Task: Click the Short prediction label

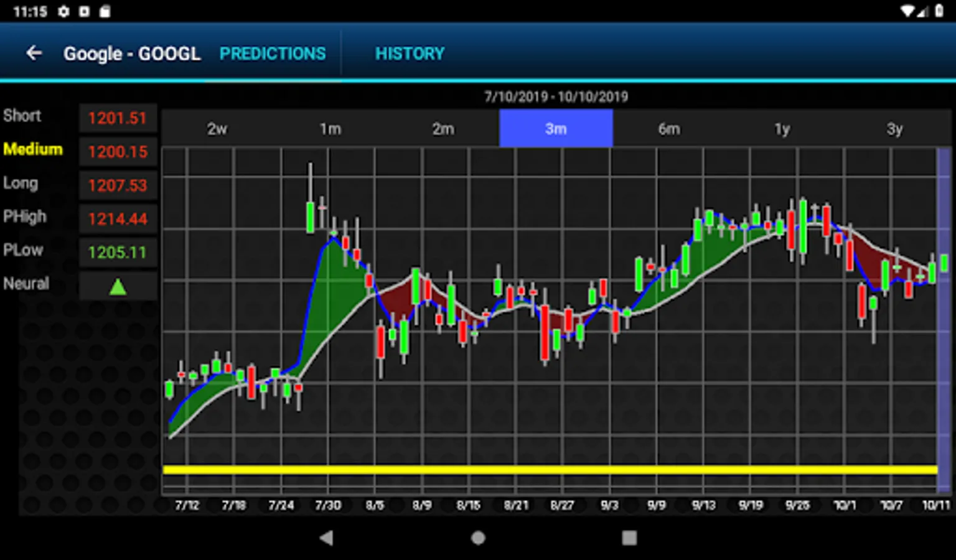Action: [22, 116]
